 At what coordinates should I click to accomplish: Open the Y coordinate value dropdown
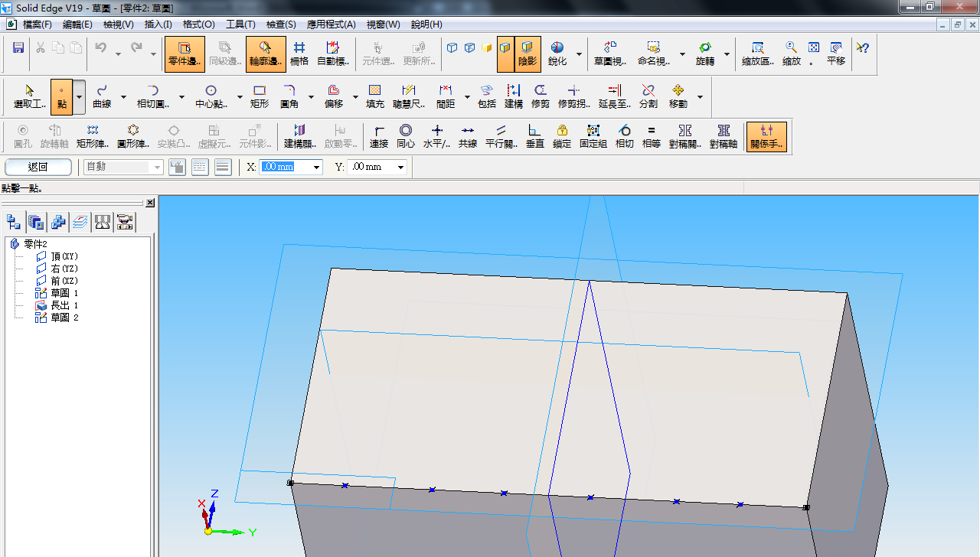click(x=400, y=167)
